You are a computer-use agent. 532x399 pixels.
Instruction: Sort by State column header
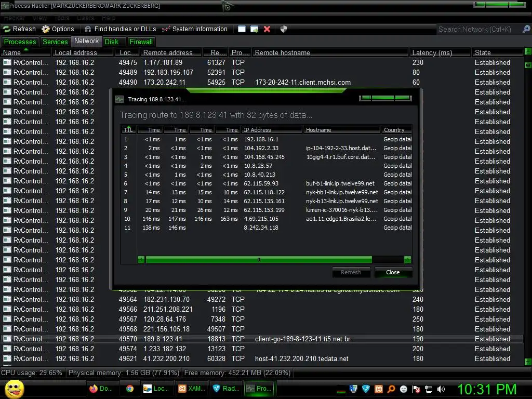pyautogui.click(x=497, y=52)
